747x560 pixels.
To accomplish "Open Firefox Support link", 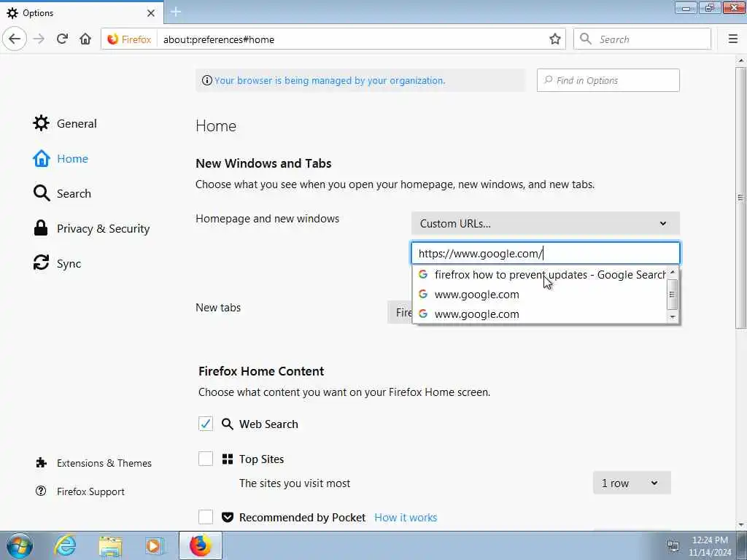I will (x=80, y=491).
